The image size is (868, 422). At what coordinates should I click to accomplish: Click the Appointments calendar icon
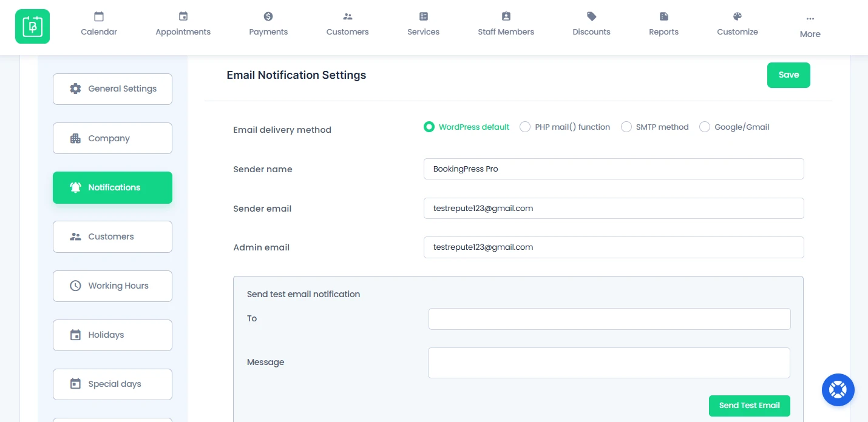[183, 16]
